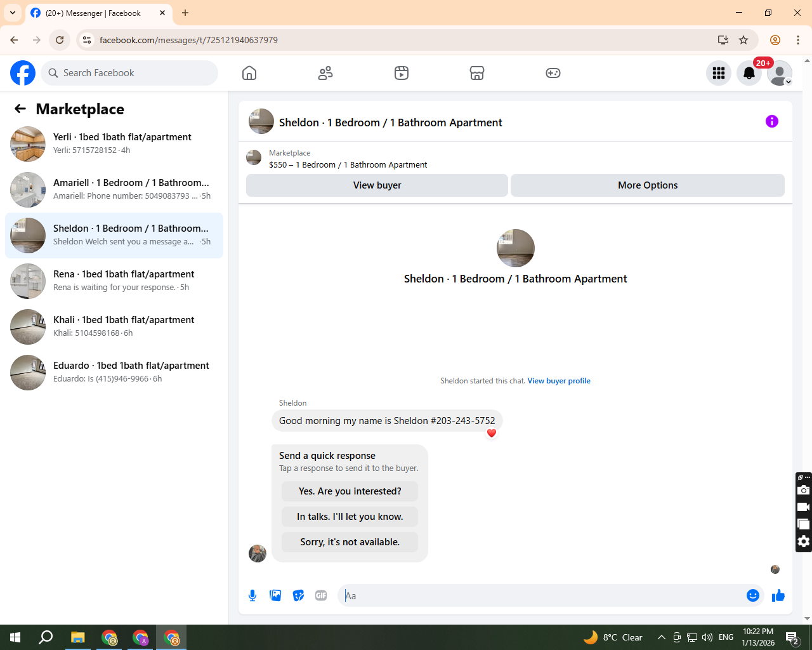Open the Chrome three-dot menu

[x=798, y=40]
